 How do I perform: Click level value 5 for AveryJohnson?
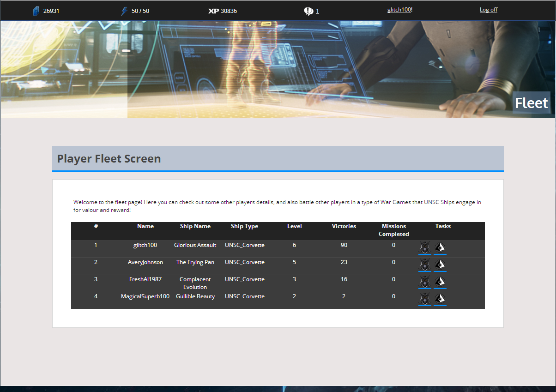point(295,262)
